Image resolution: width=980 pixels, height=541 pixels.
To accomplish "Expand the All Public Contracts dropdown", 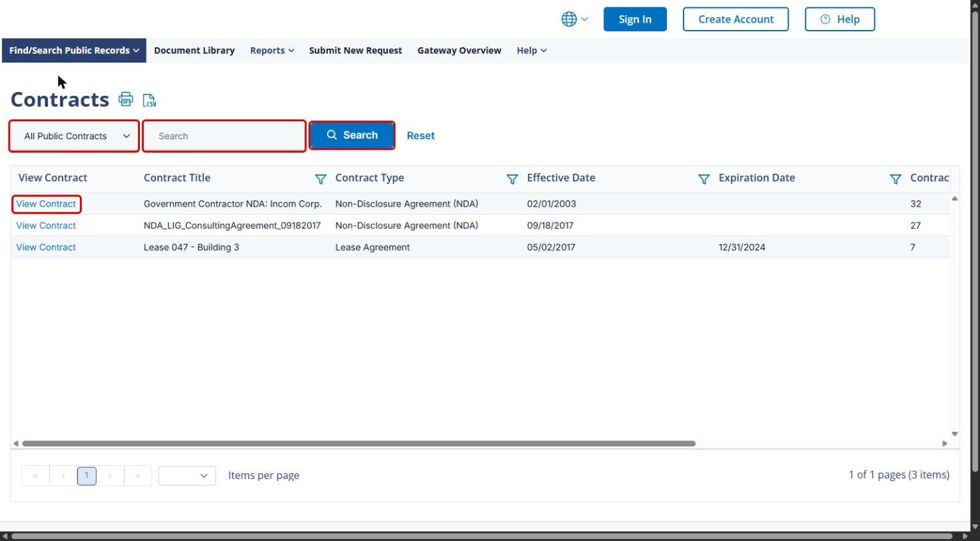I will tap(74, 136).
